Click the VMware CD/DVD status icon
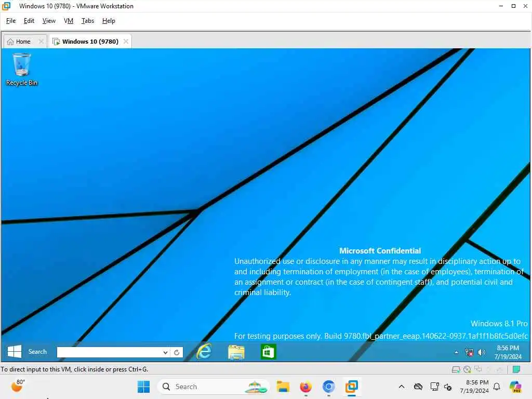The height and width of the screenshot is (399, 532). click(467, 369)
